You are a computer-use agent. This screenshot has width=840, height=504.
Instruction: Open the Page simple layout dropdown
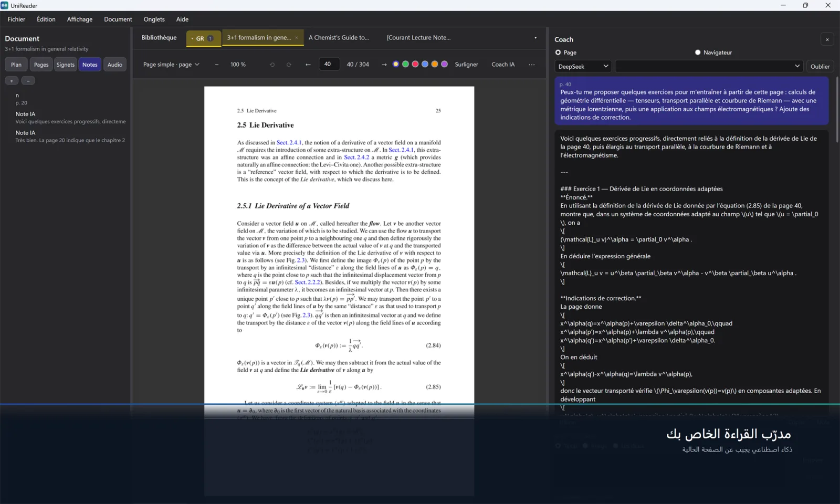(x=171, y=65)
